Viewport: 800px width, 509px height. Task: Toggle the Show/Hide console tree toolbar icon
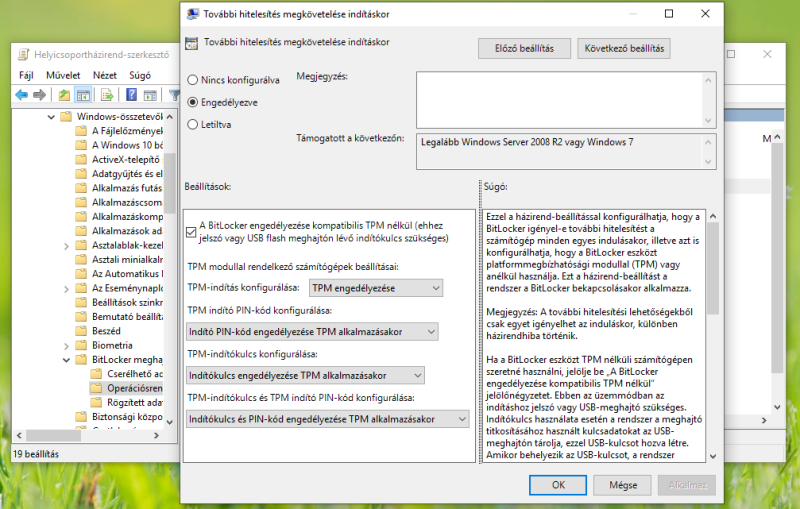pyautogui.click(x=83, y=95)
